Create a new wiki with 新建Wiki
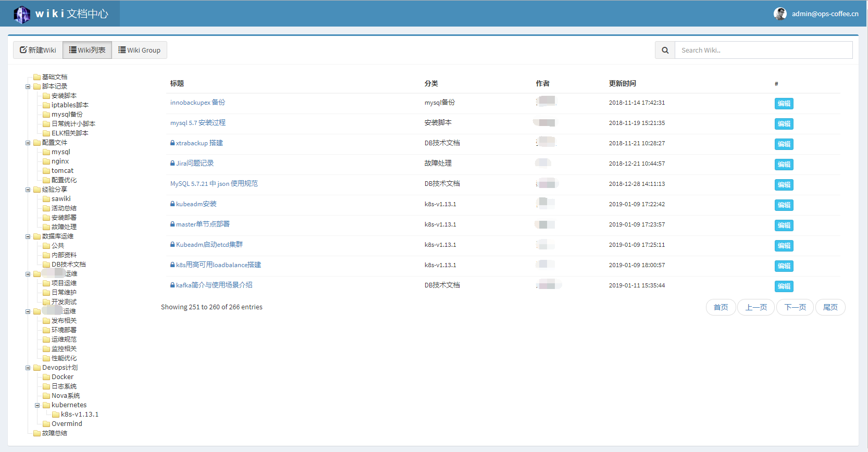Image resolution: width=868 pixels, height=452 pixels. (38, 51)
